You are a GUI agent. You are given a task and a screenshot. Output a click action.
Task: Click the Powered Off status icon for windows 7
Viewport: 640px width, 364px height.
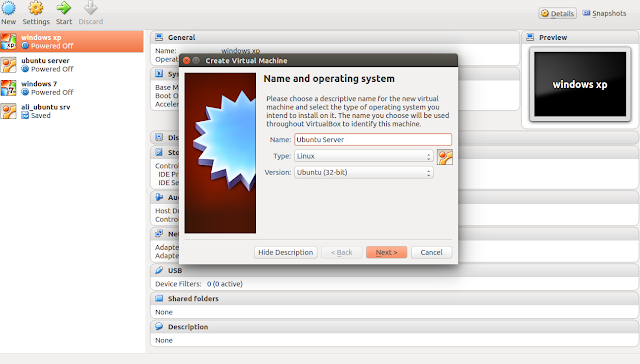click(x=25, y=92)
